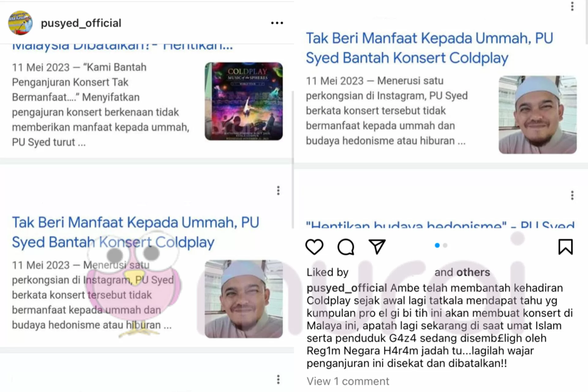Open the right-side Tak Beri Manfaat Kepada Ummah headline

429,48
